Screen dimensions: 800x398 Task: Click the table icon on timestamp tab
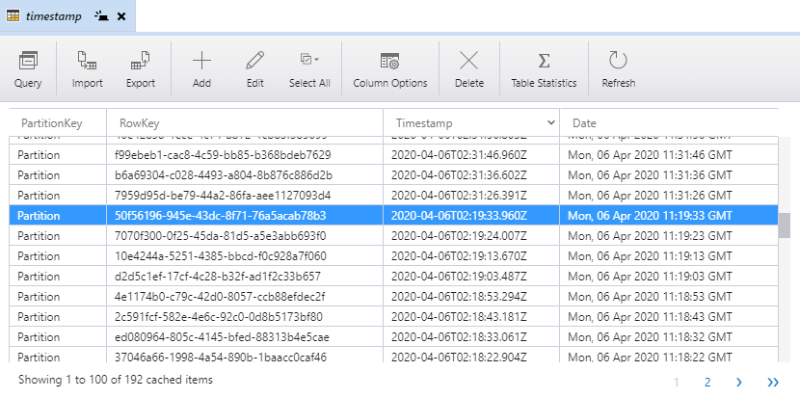tap(13, 16)
